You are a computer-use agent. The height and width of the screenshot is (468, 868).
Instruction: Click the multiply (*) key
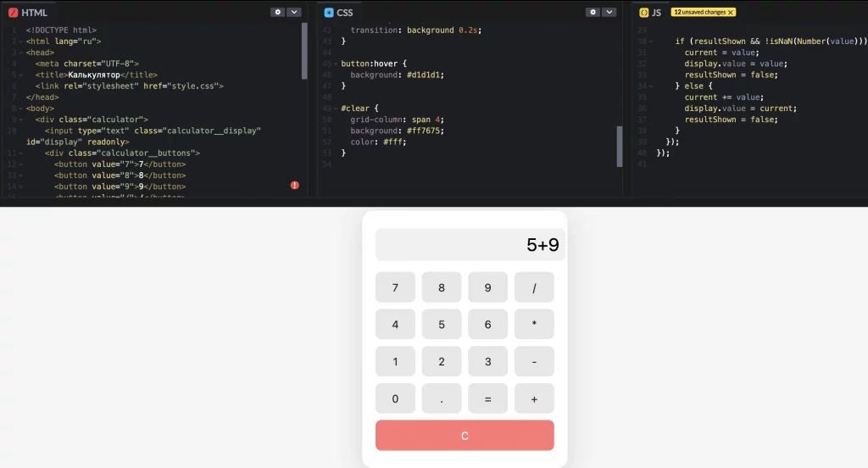tap(534, 324)
